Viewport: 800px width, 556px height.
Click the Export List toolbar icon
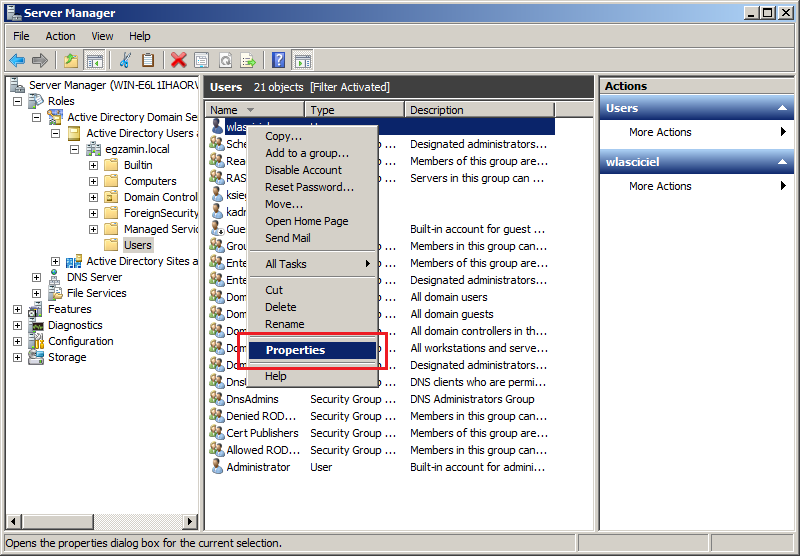pos(248,61)
